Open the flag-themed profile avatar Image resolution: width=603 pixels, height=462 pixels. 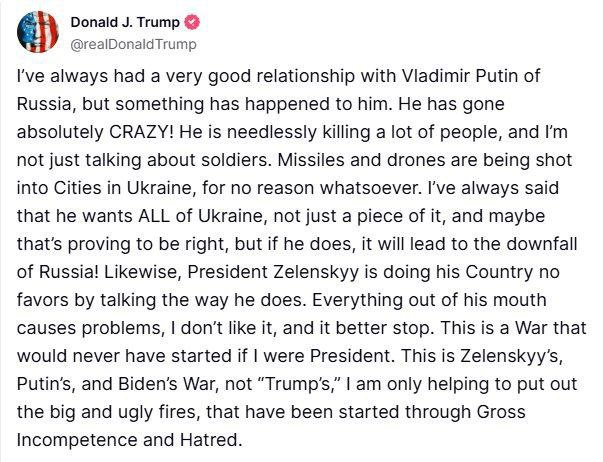tap(38, 32)
